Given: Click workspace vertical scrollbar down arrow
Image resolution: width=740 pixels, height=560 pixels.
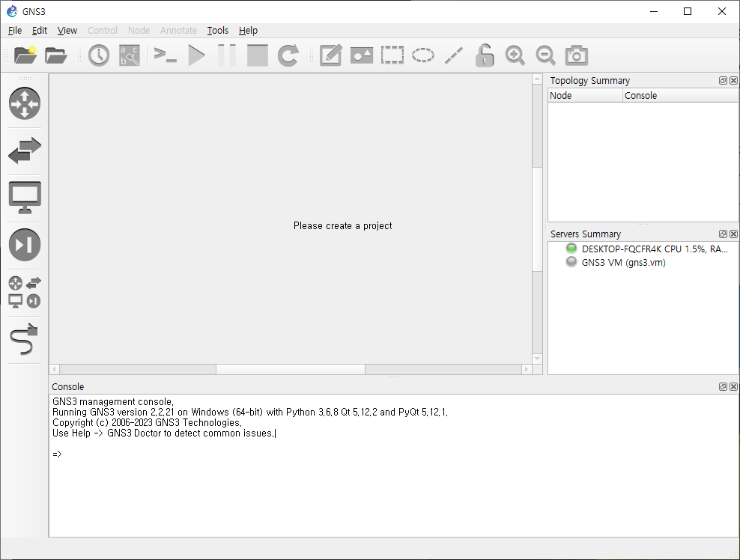Looking at the screenshot, I should click(537, 359).
